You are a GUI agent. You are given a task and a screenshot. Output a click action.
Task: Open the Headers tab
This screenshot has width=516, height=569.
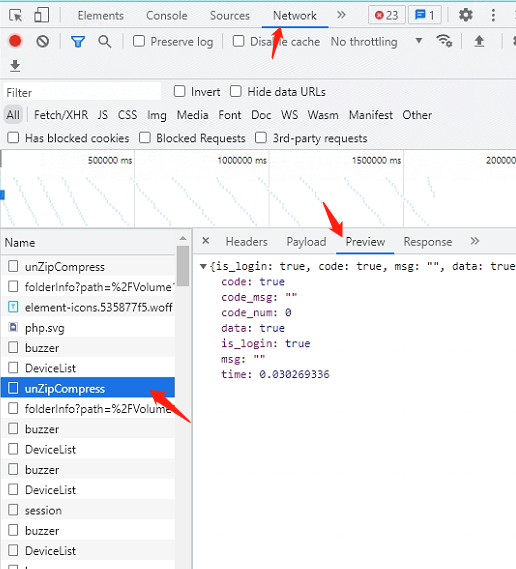[x=246, y=242]
